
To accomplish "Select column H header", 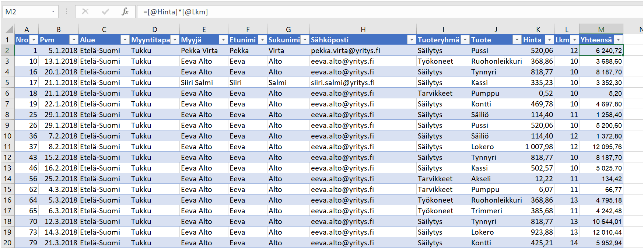I will (x=363, y=29).
